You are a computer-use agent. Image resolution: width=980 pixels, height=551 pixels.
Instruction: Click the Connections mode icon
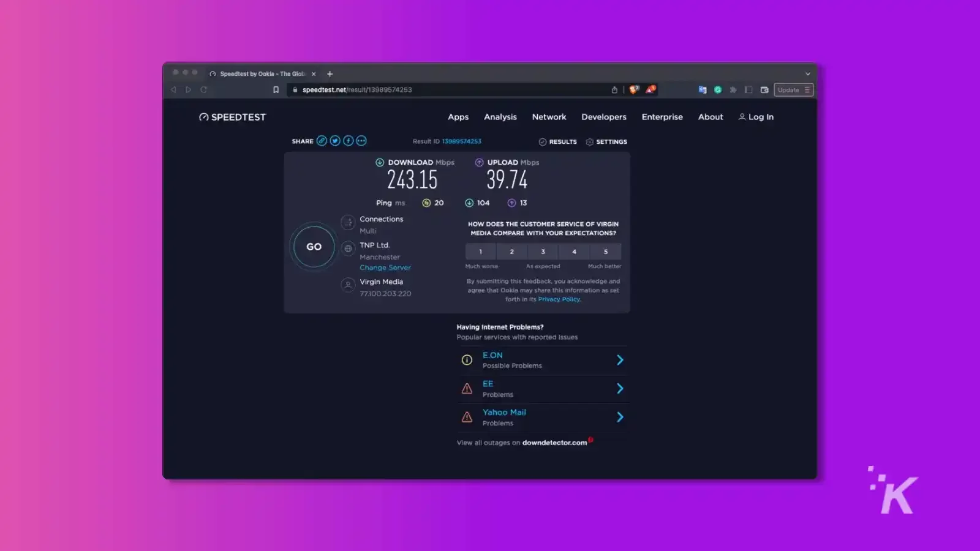348,222
